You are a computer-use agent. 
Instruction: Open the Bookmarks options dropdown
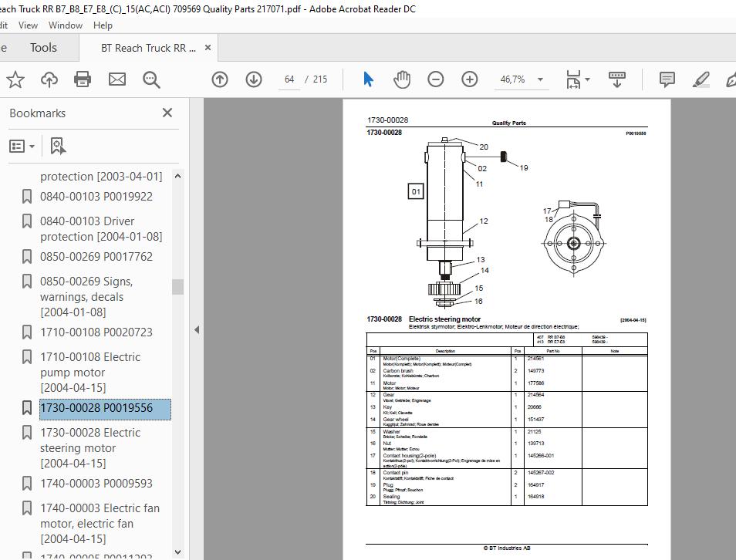tap(22, 147)
